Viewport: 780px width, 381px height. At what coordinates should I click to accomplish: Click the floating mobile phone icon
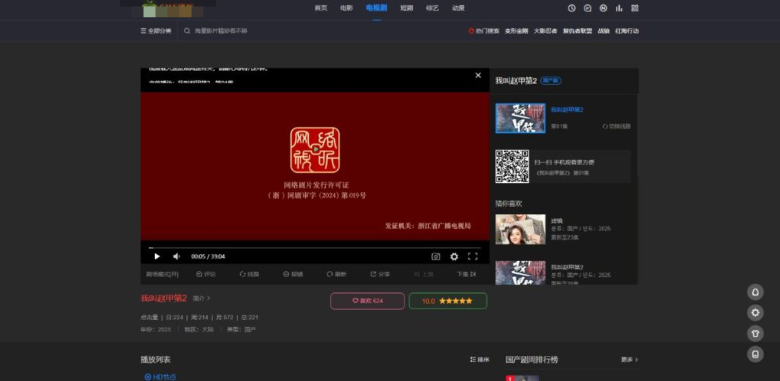(x=755, y=355)
